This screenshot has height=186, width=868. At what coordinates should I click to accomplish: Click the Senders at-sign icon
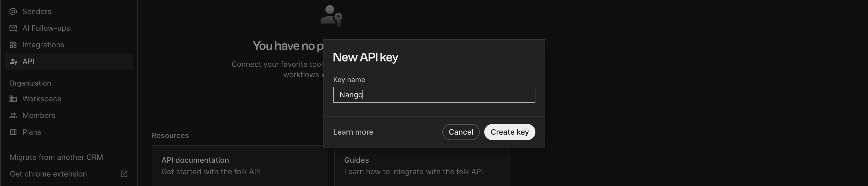[13, 11]
